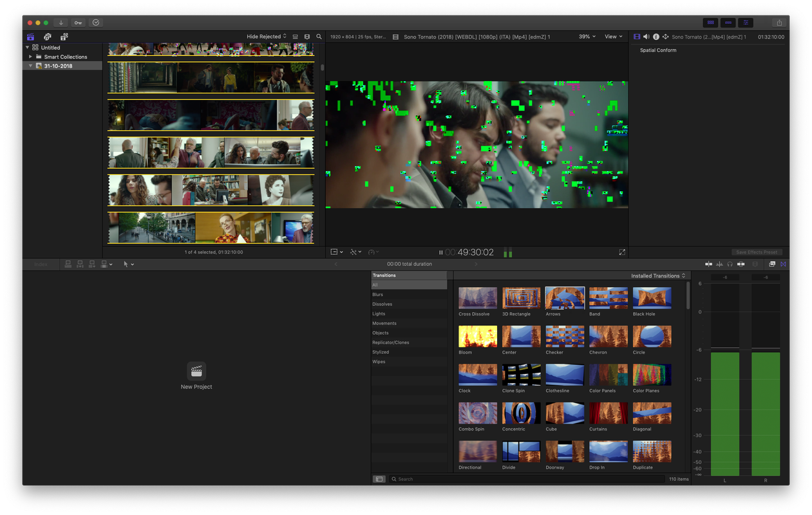Click the Append clip edit button
The height and width of the screenshot is (515, 812).
[92, 264]
